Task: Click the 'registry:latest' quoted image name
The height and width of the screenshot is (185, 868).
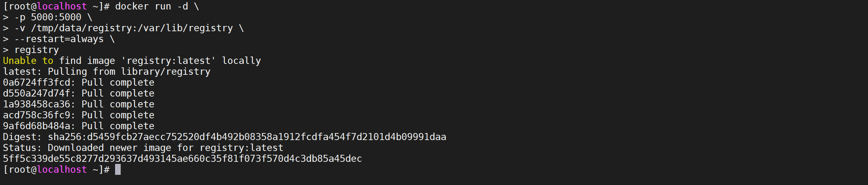Action: tap(168, 61)
